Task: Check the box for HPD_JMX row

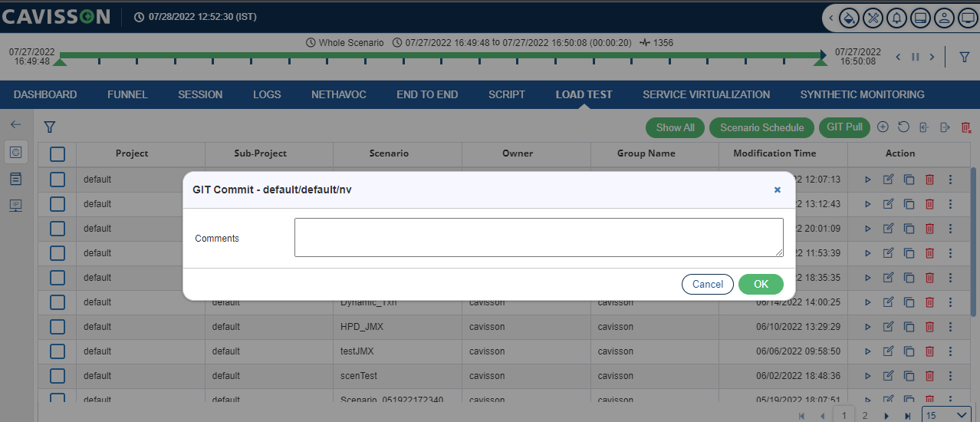Action: 58,327
